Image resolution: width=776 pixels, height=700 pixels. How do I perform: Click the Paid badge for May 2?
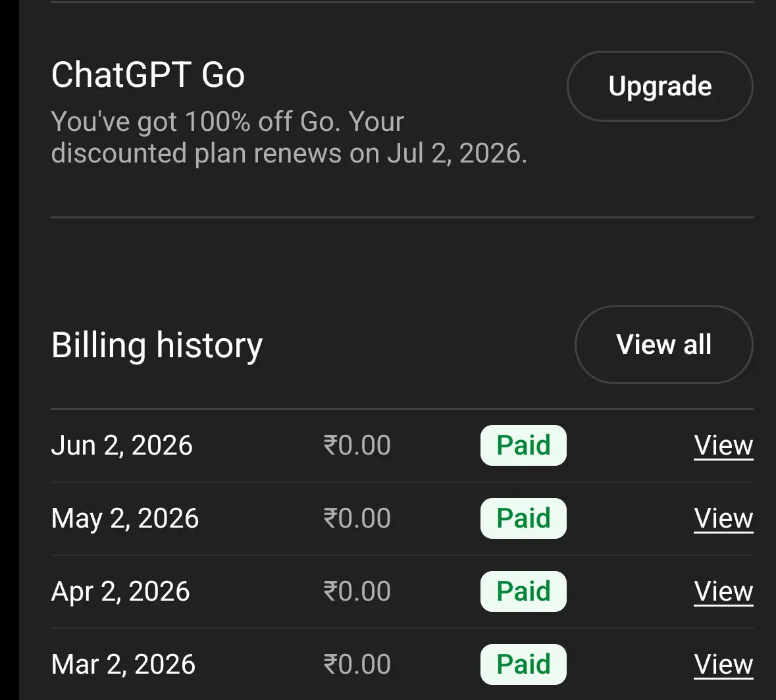pos(523,518)
